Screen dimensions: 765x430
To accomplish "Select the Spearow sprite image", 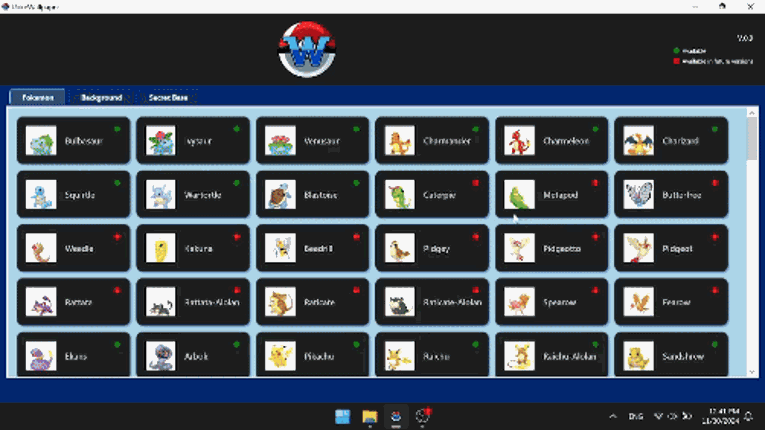I will click(519, 302).
